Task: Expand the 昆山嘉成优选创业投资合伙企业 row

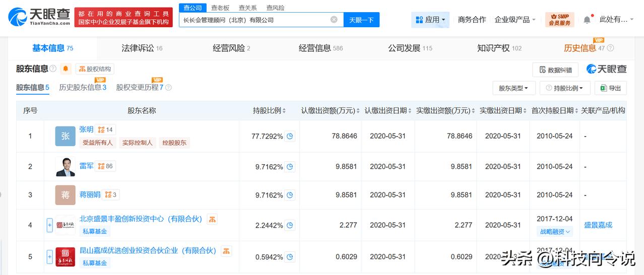Action: click(49, 257)
